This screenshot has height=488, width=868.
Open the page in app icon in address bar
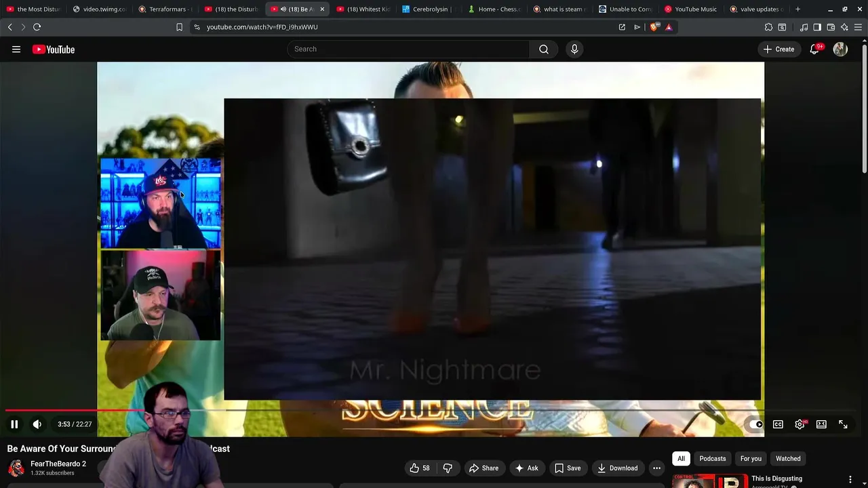[622, 27]
